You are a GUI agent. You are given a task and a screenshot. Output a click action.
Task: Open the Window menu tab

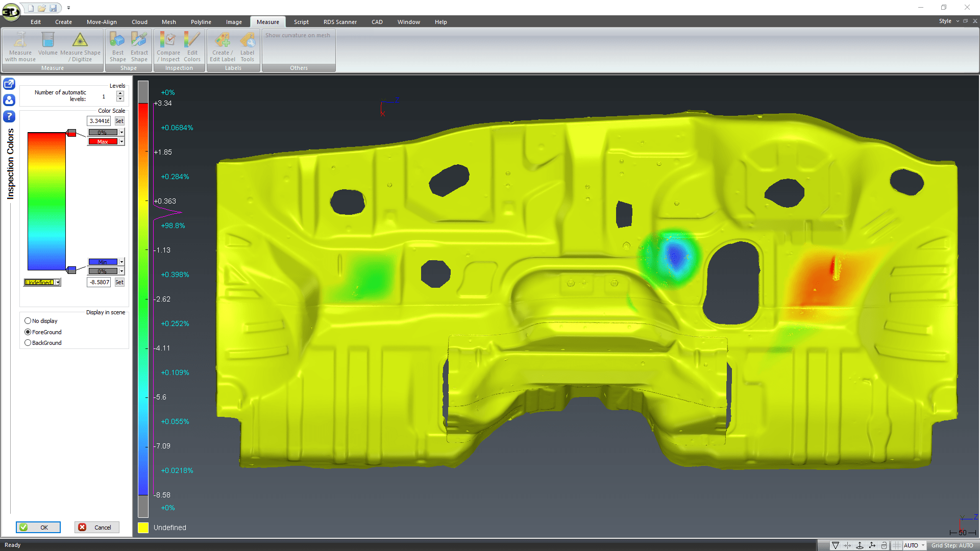click(409, 22)
